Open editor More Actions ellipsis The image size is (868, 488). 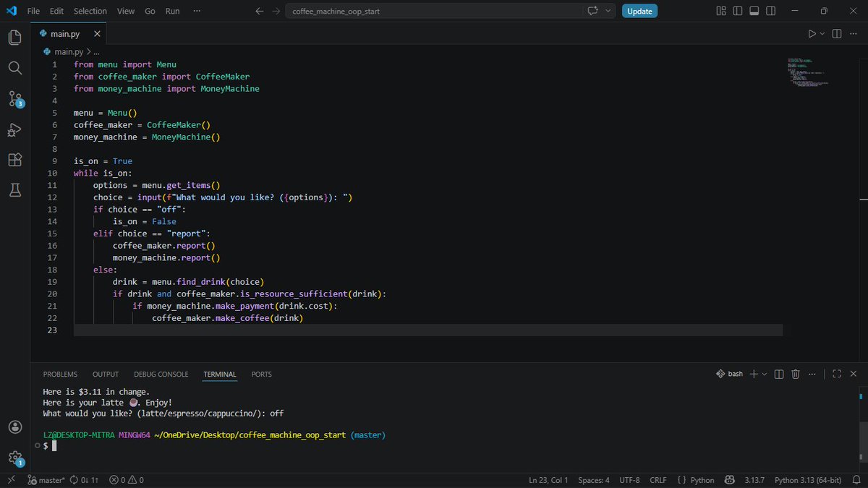(x=854, y=34)
